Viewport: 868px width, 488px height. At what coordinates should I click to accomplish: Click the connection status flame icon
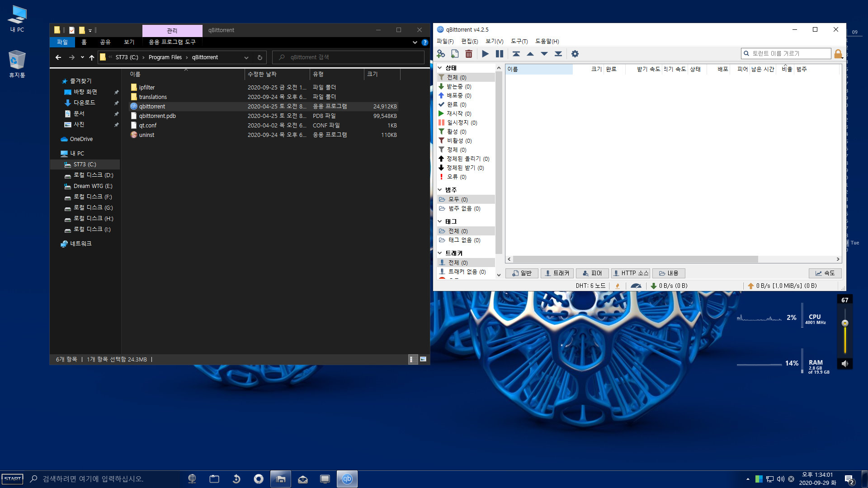tap(618, 286)
